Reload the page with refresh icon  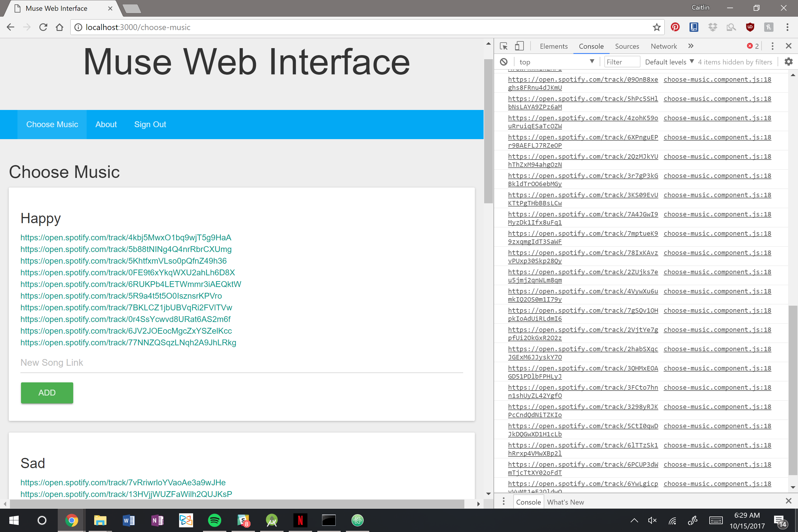[x=43, y=27]
